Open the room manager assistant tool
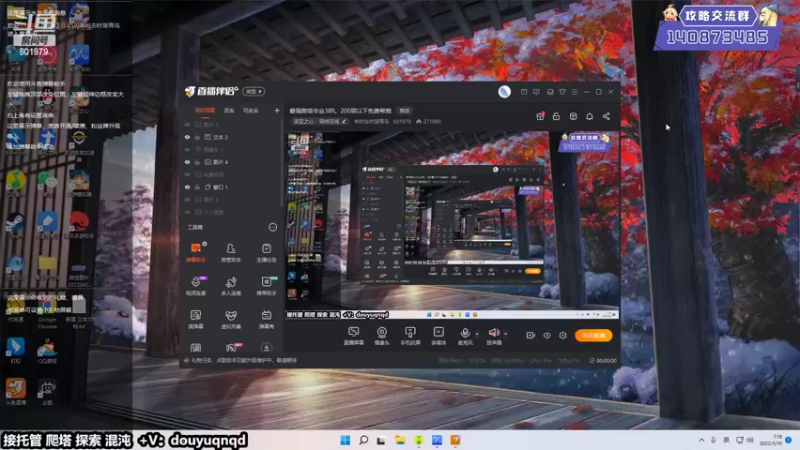 [231, 252]
